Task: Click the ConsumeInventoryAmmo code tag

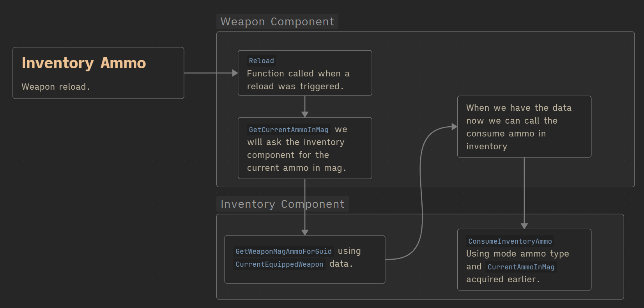Action: click(510, 241)
